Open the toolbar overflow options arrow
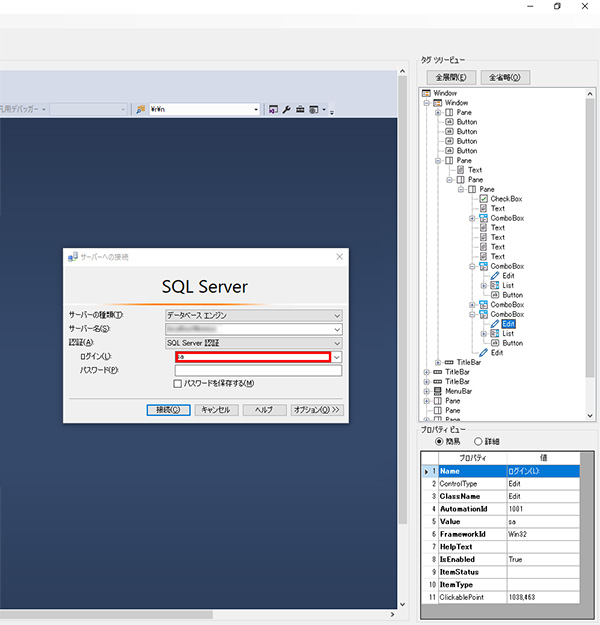The height and width of the screenshot is (625, 600). pyautogui.click(x=332, y=112)
